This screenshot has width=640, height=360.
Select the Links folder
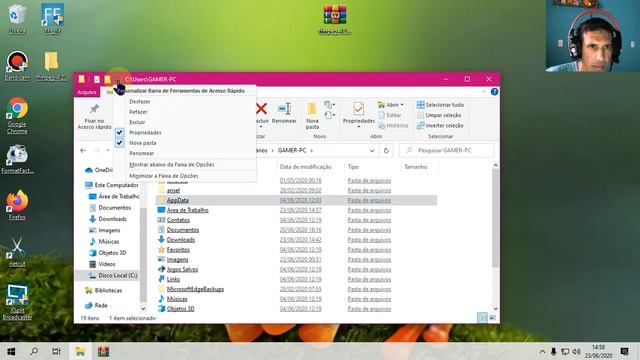(173, 279)
